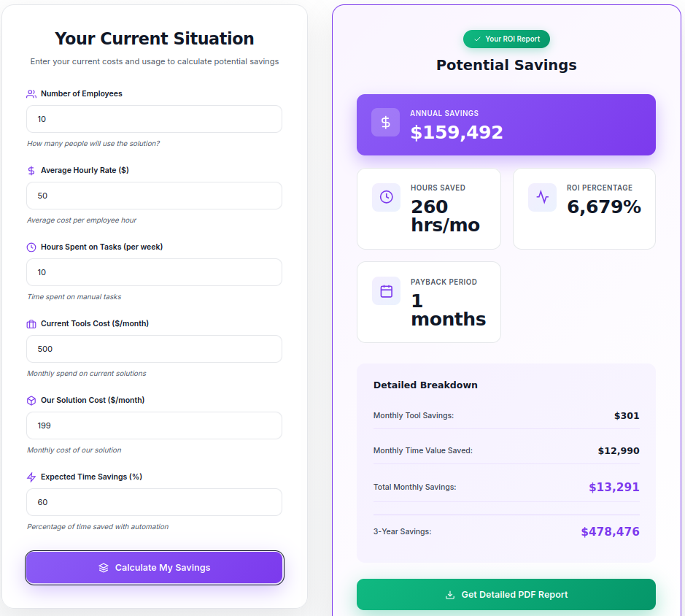This screenshot has width=685, height=616.
Task: Click the Our Solution Cost input field
Action: click(x=154, y=426)
